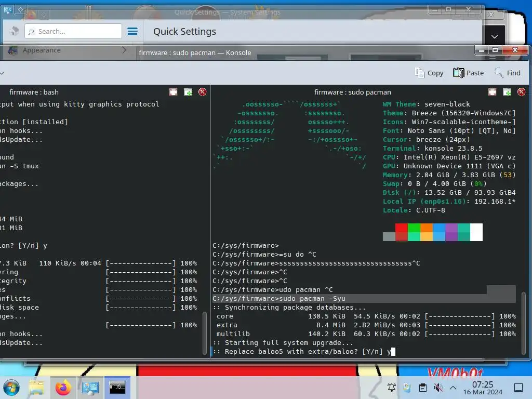This screenshot has height=399, width=532.
Task: Click the left pane vertical scrollbar
Action: (205, 333)
